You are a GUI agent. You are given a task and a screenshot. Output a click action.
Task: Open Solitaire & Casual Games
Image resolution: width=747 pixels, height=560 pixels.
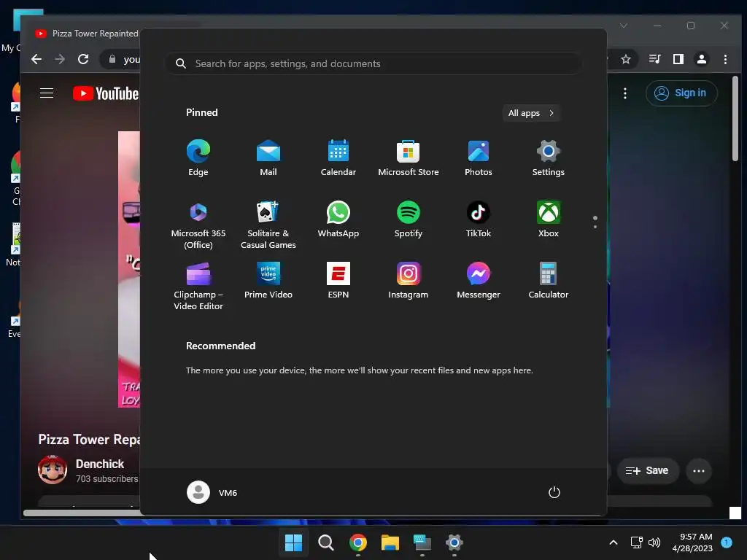pyautogui.click(x=268, y=225)
